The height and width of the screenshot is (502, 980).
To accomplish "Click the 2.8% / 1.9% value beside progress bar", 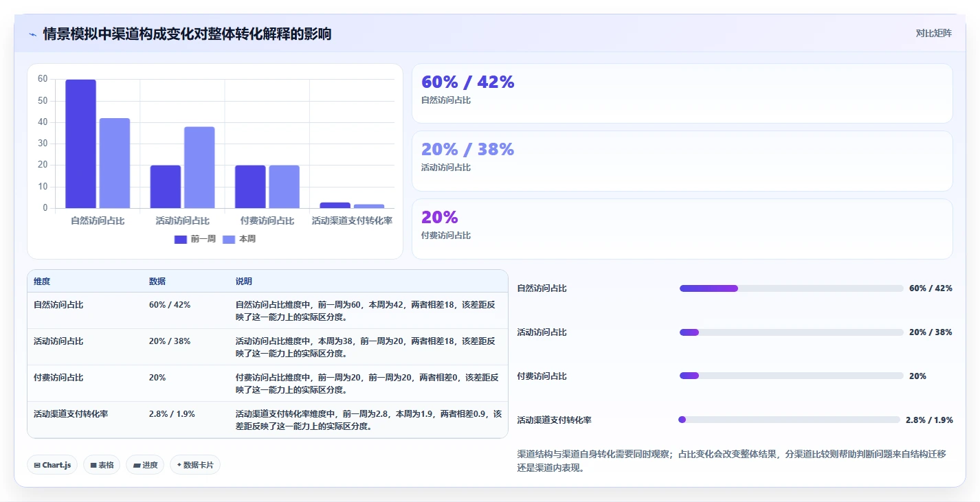I will 929,420.
